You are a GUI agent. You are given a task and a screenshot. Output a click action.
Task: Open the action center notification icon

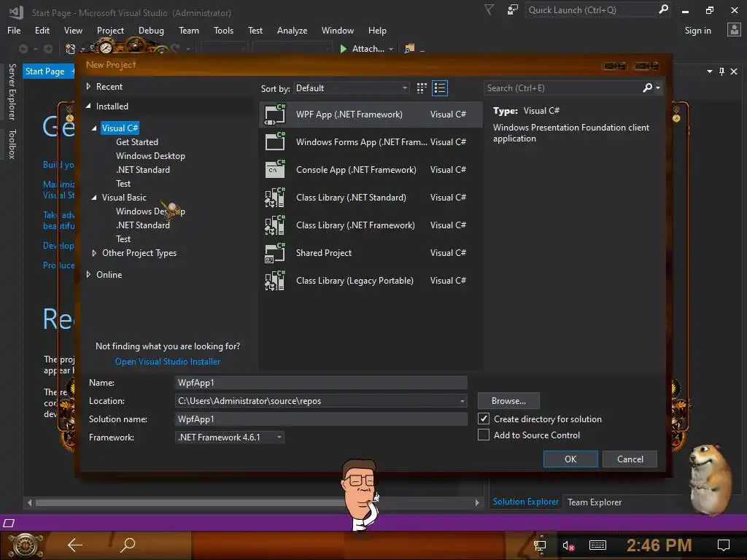click(724, 545)
